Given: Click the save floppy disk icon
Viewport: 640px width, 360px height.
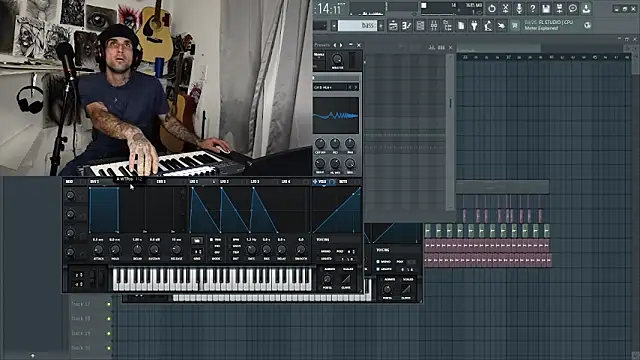Looking at the screenshot, I should coord(546,8).
